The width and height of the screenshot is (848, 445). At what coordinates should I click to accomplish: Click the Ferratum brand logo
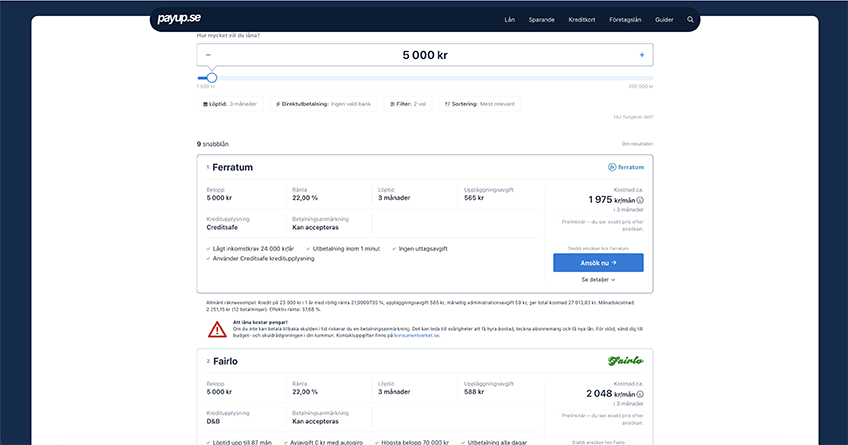626,167
